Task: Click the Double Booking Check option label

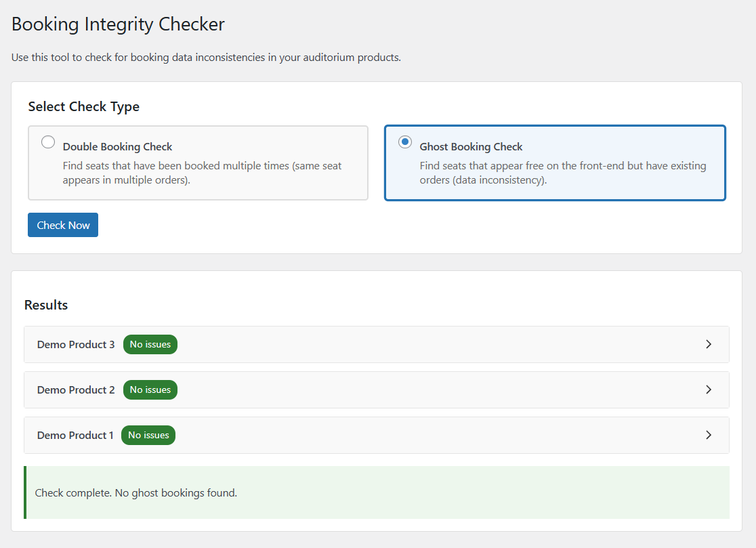Action: click(118, 147)
